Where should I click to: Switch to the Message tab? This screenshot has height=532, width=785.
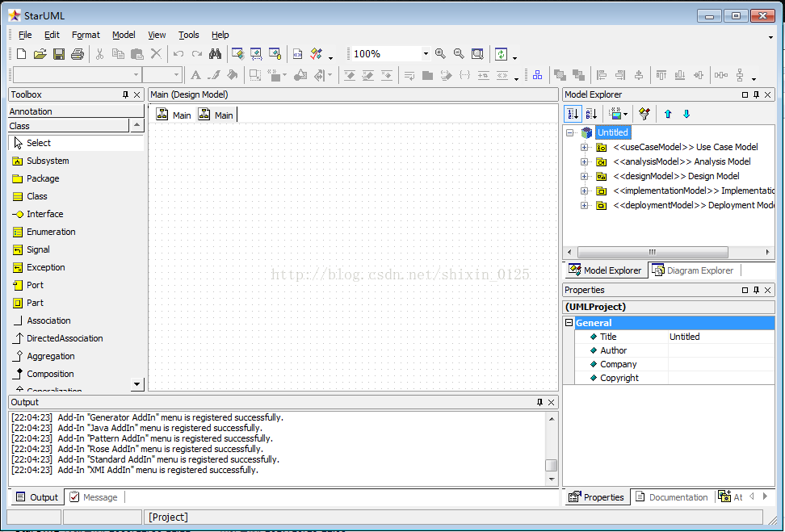pos(94,497)
